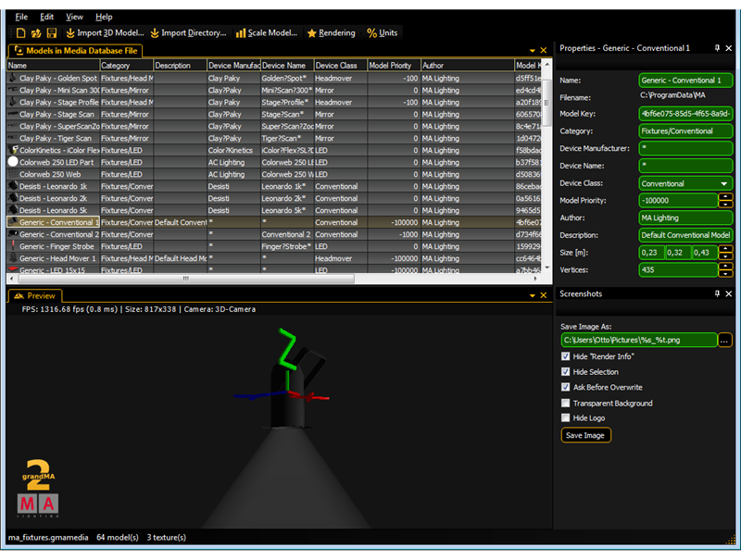Open Preview panel dropdown arrow
The height and width of the screenshot is (560, 741).
(x=532, y=295)
